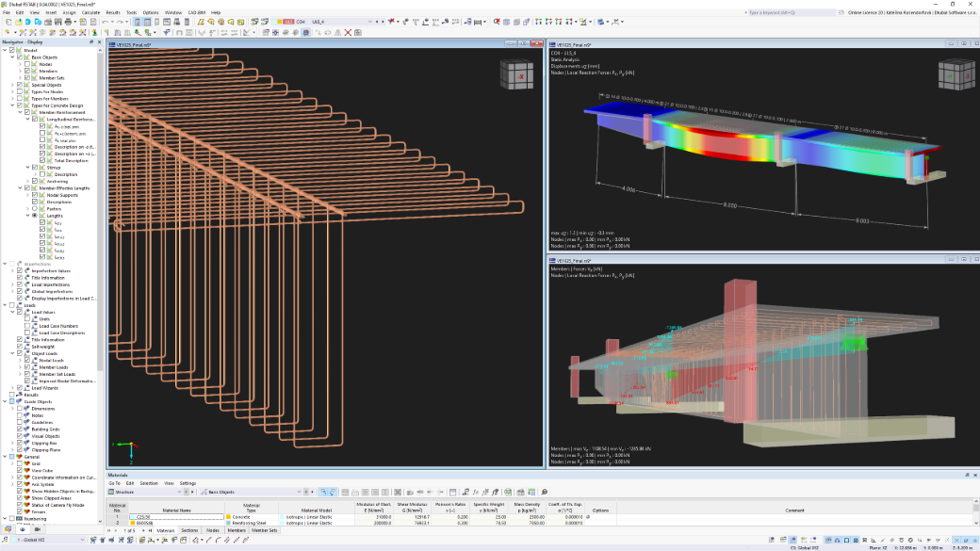Redo the last undone action
980x551 pixels.
pos(120,22)
